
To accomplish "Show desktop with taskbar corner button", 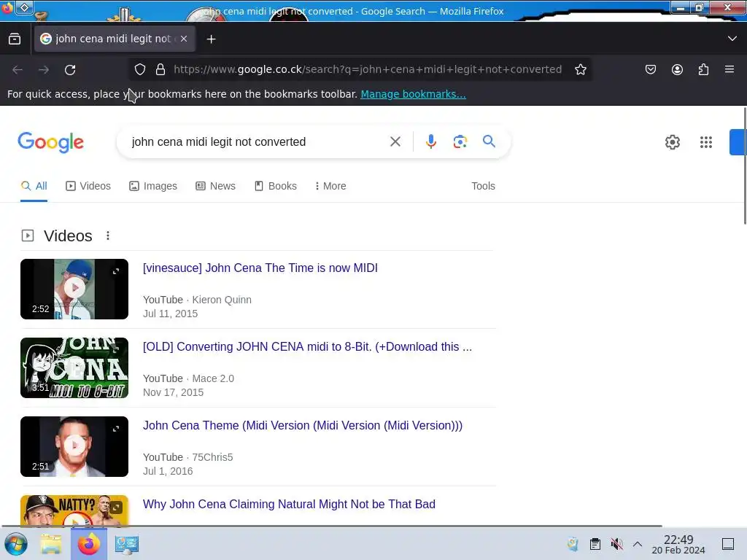I will [x=728, y=544].
